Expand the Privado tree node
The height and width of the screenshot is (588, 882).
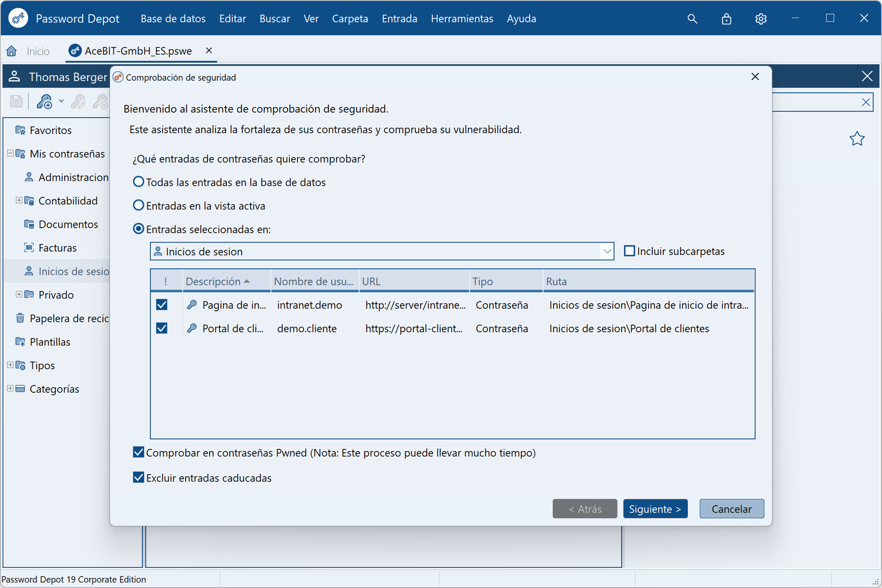tap(19, 294)
